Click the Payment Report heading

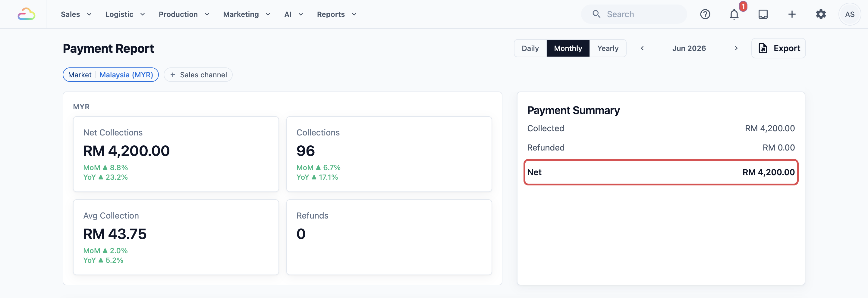point(108,48)
